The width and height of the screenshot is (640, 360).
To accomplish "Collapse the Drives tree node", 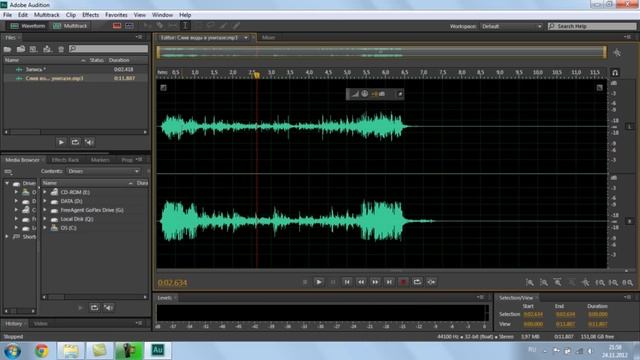I will click(7, 183).
